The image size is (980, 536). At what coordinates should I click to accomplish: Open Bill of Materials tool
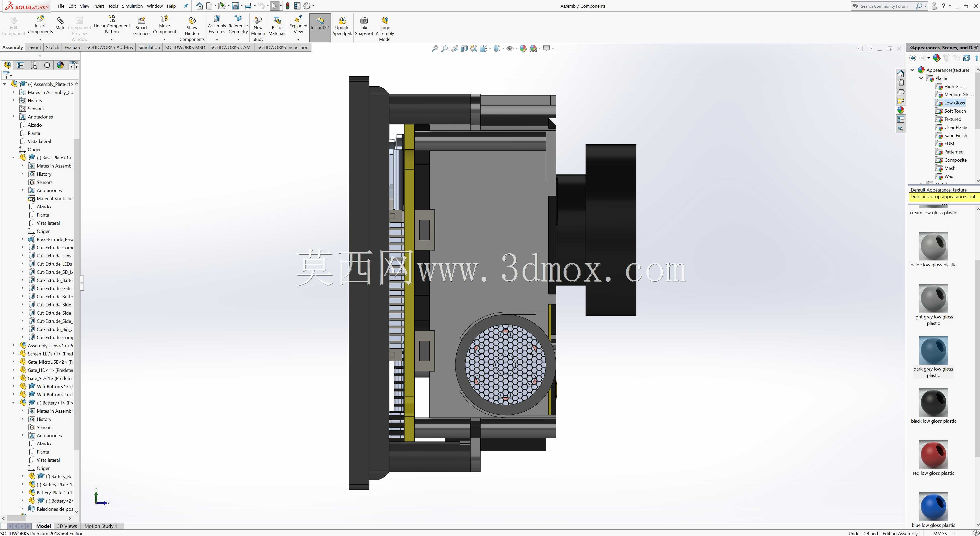[x=277, y=26]
